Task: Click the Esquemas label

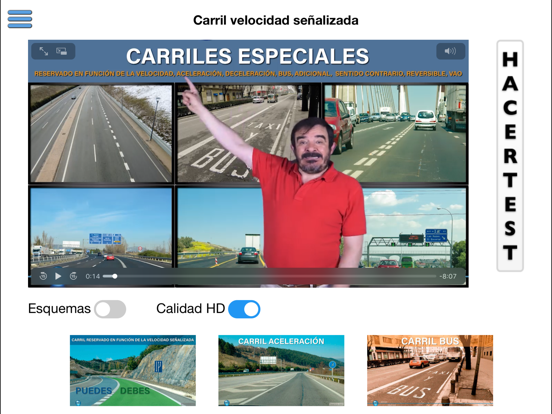Action: pos(59,308)
